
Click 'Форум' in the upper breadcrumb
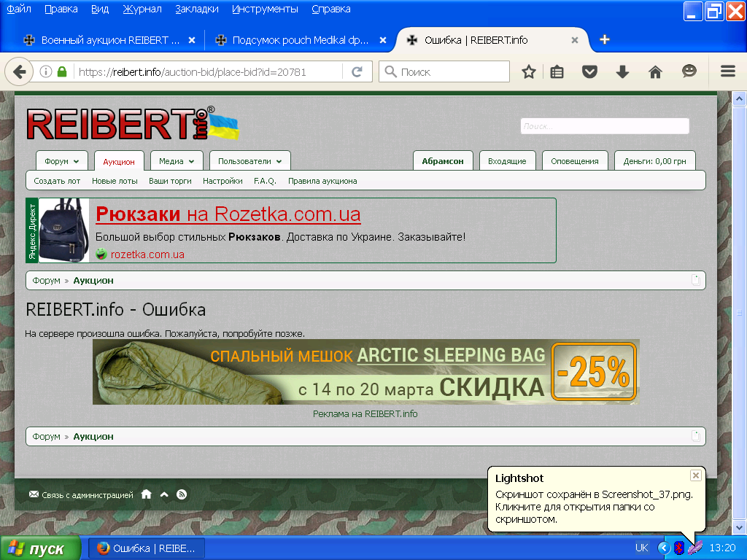point(46,281)
